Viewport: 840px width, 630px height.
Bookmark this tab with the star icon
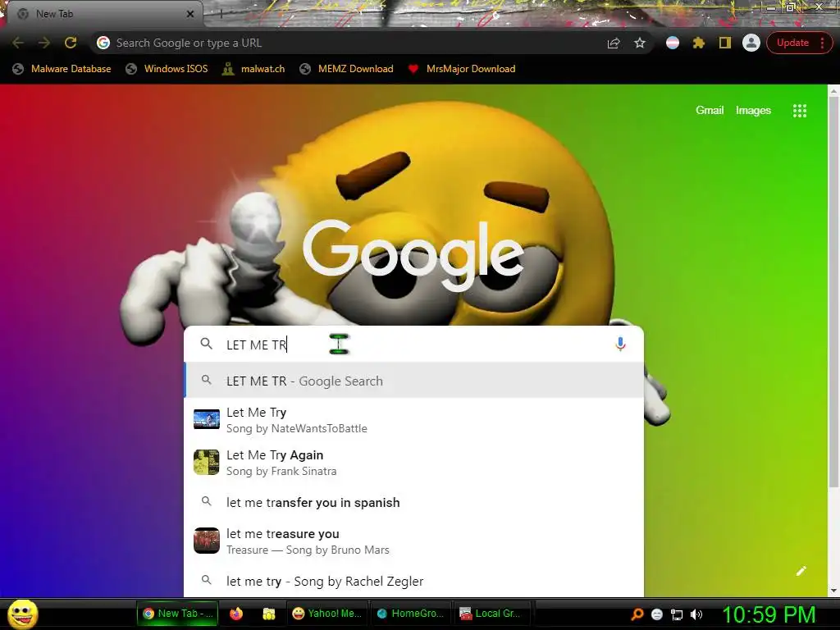(x=640, y=43)
